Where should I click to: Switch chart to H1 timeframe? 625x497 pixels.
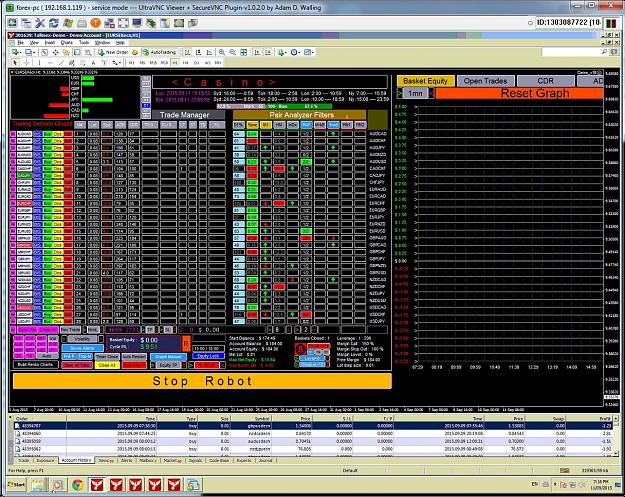(175, 63)
